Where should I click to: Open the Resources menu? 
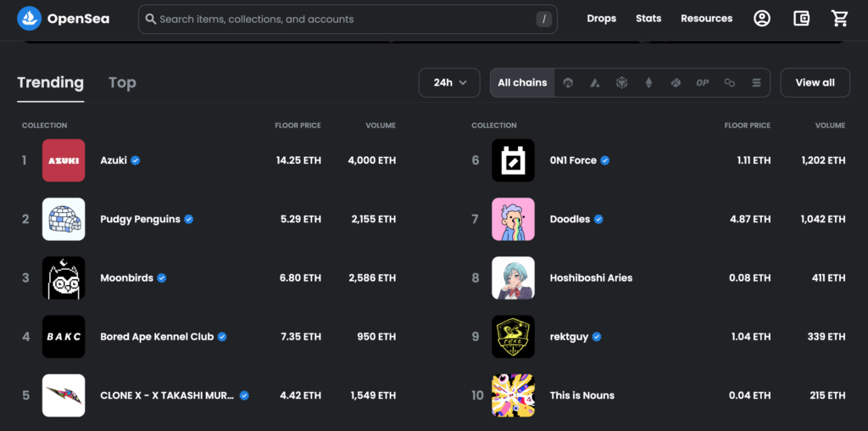click(706, 19)
